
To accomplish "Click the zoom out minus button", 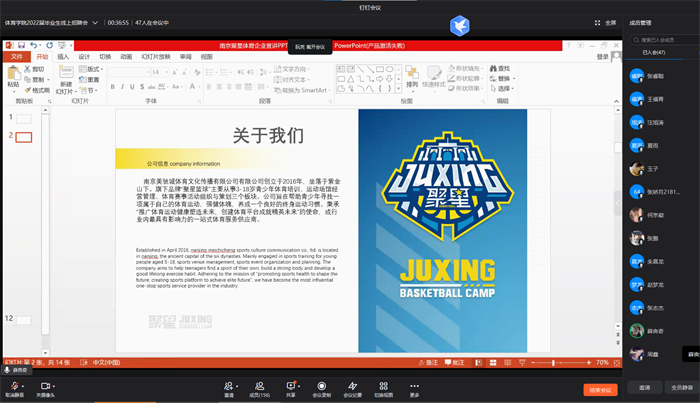I will point(533,363).
